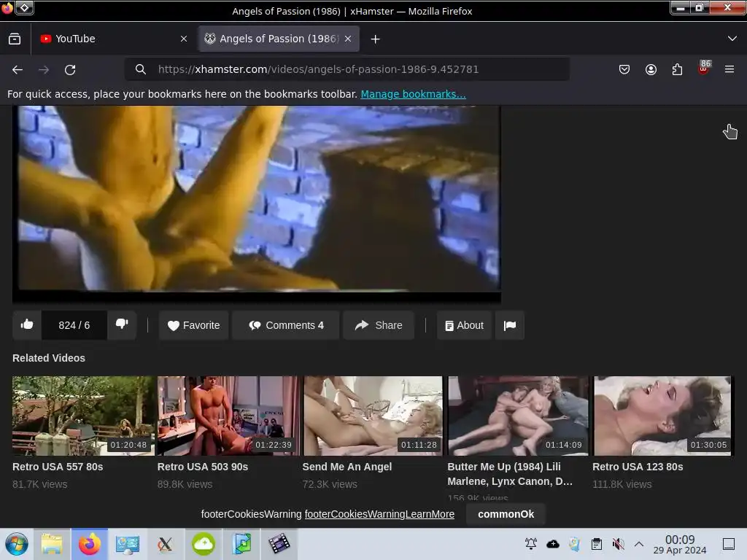Open thumbnail with duration 01:30:05
Image resolution: width=747 pixels, height=560 pixels.
click(x=662, y=416)
